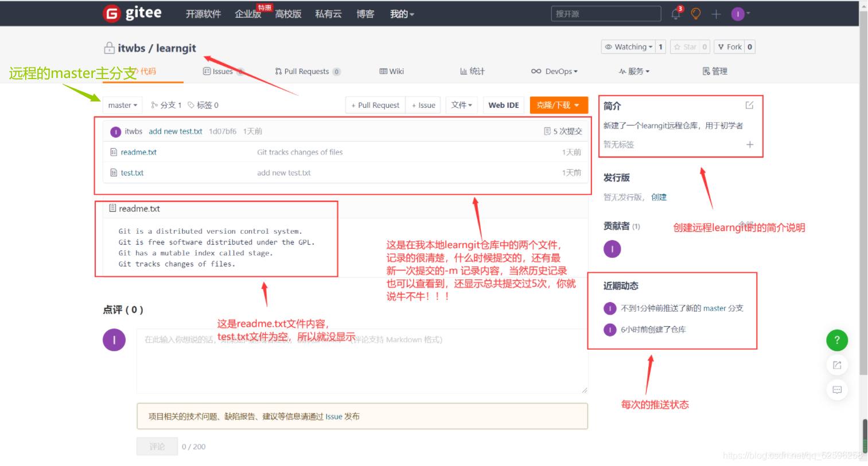This screenshot has width=868, height=466.
Task: Switch to the 统计 tab
Action: click(x=472, y=71)
